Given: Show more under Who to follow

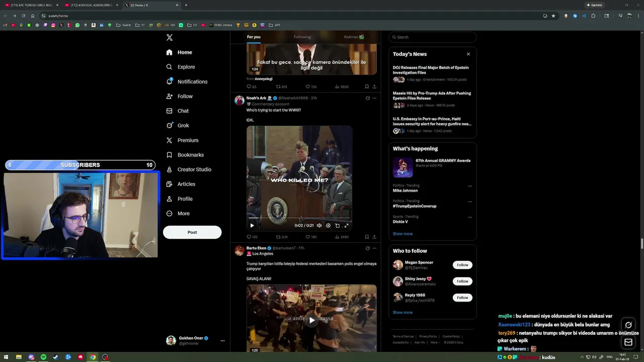Looking at the screenshot, I should point(403,312).
